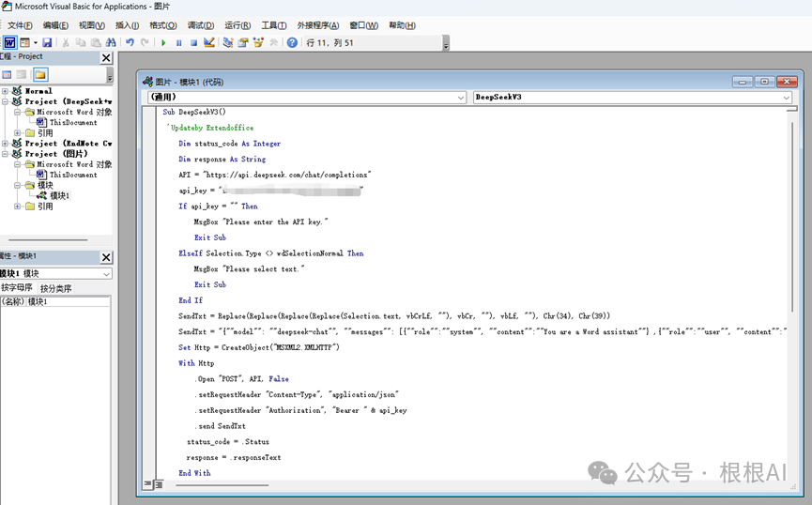Click the 'Set Http = CreateObject' line
The width and height of the screenshot is (812, 505).
259,347
